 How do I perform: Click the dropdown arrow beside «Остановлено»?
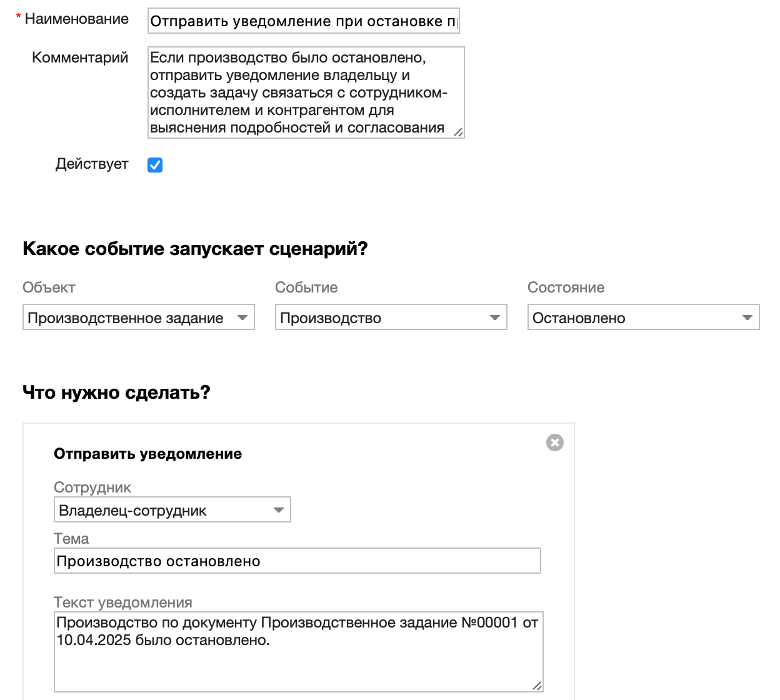747,317
